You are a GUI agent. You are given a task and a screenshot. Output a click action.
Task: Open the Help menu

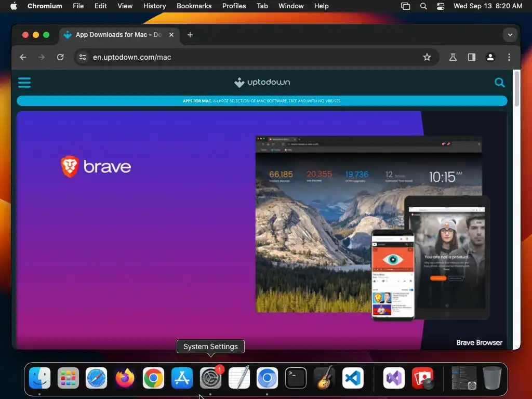[x=321, y=6]
